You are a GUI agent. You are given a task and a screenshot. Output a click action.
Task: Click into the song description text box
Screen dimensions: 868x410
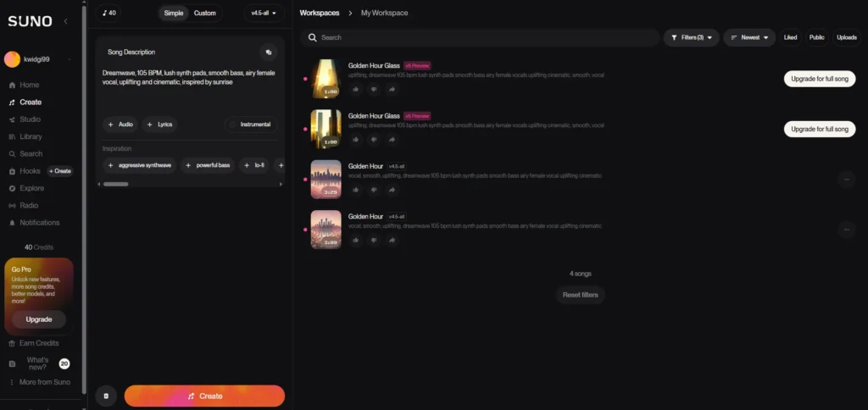point(190,86)
